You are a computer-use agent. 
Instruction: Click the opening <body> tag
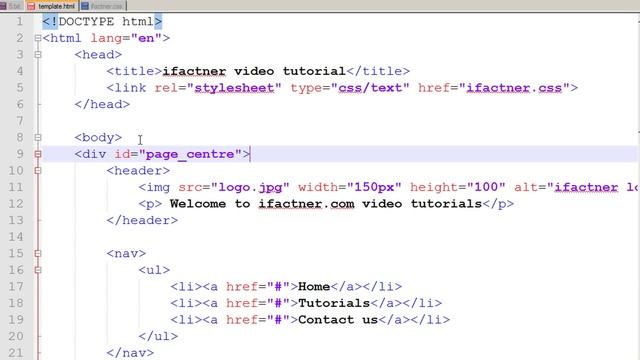98,138
